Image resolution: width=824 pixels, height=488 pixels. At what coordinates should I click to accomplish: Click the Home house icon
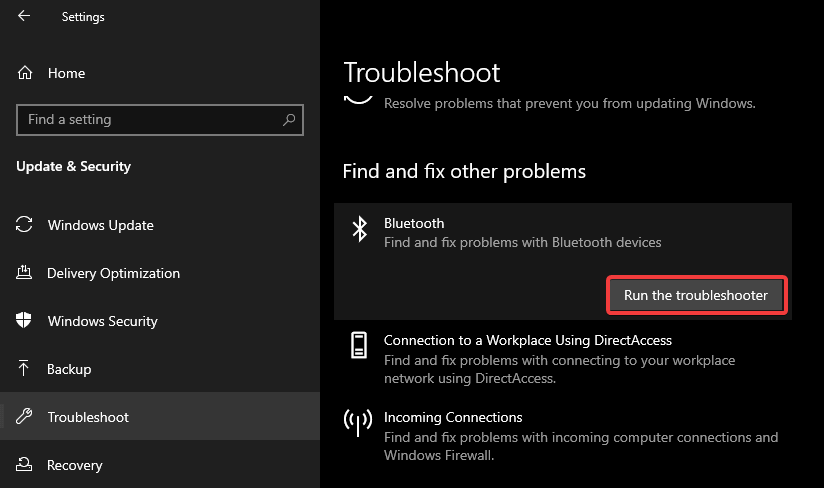tap(25, 73)
